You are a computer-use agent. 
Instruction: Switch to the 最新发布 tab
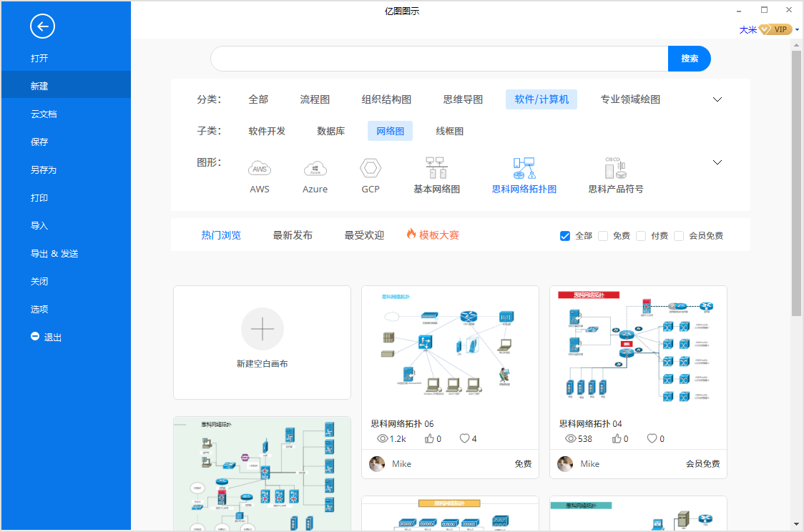(293, 235)
